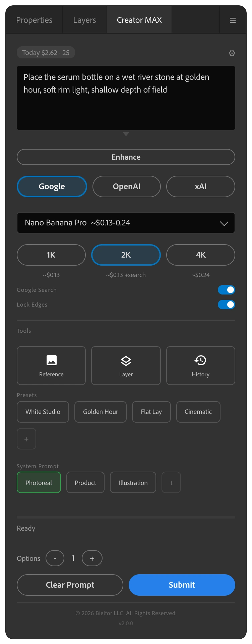Add a new system prompt

tap(171, 482)
